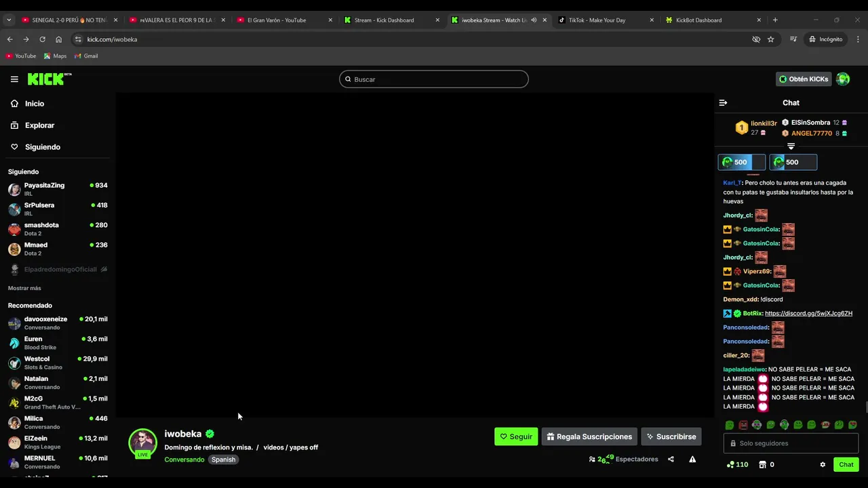Open the chat shop storefront icon
Screen dimensions: 868x488
point(762,464)
